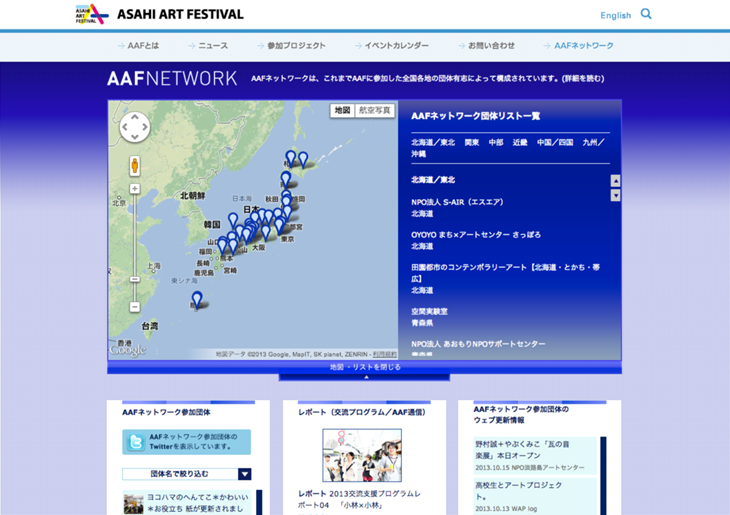Open the イベントカレンダー menu item
The height and width of the screenshot is (515, 730).
pos(392,46)
